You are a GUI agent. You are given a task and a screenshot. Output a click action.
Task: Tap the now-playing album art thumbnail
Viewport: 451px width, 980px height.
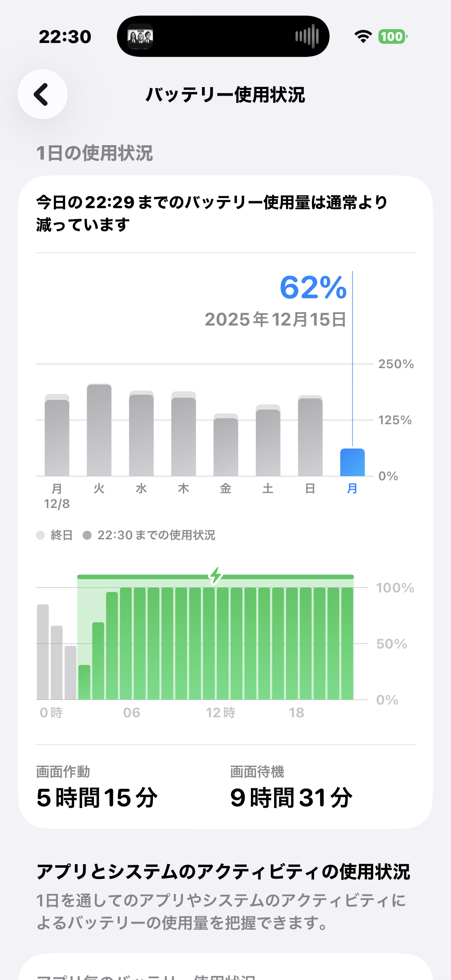140,37
